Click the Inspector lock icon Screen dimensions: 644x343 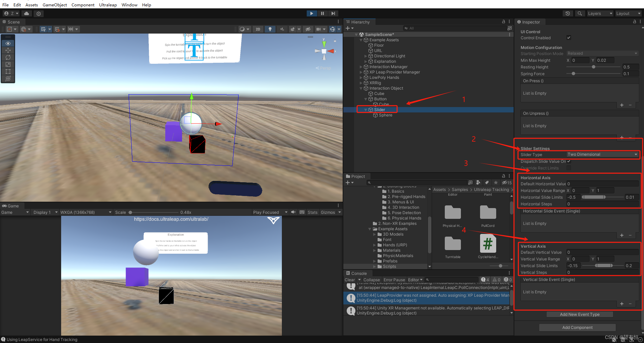click(x=635, y=21)
